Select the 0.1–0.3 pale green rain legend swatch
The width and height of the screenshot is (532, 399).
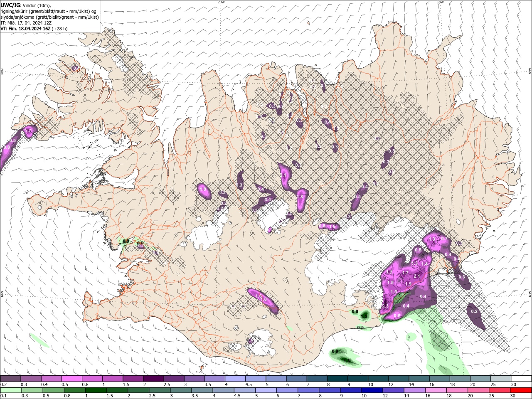pos(11,390)
